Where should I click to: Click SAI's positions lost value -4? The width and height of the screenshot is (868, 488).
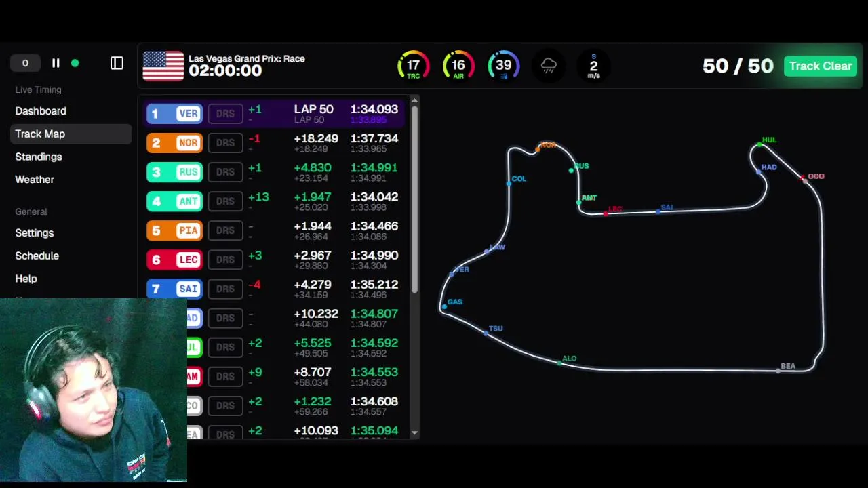pos(254,285)
